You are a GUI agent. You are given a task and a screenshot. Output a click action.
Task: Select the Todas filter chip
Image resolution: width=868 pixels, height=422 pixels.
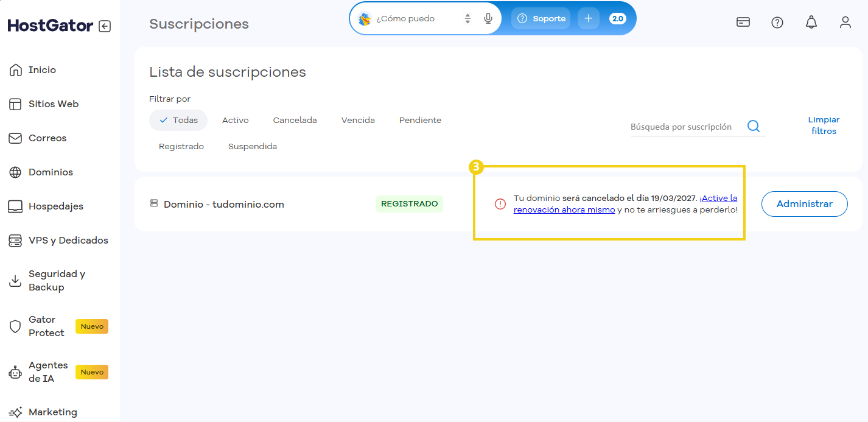[x=178, y=121]
